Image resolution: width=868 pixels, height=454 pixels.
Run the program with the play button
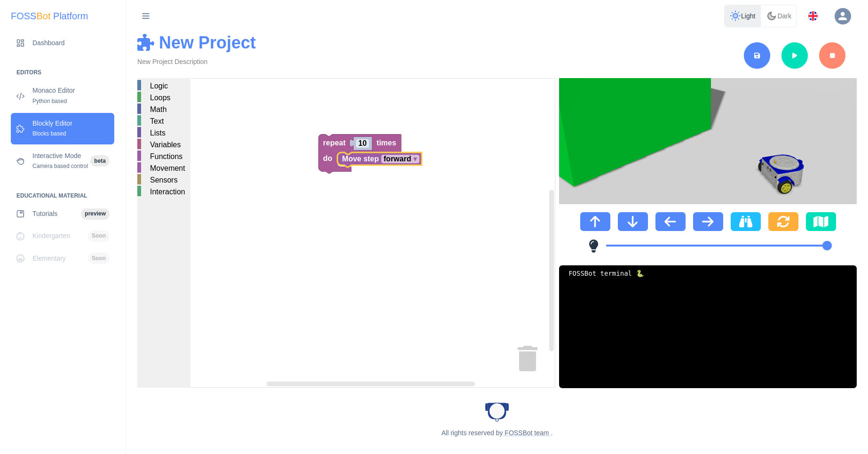coord(794,55)
